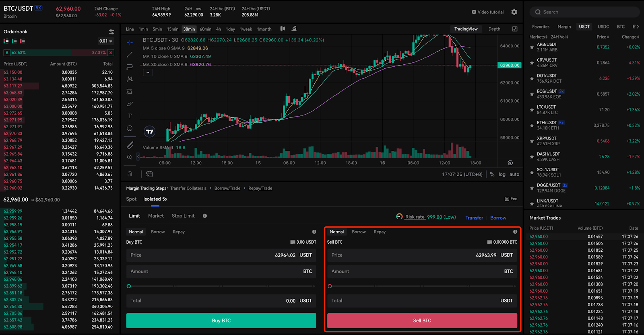Sort markets by 24H Vol
644x335 pixels.
(x=559, y=37)
